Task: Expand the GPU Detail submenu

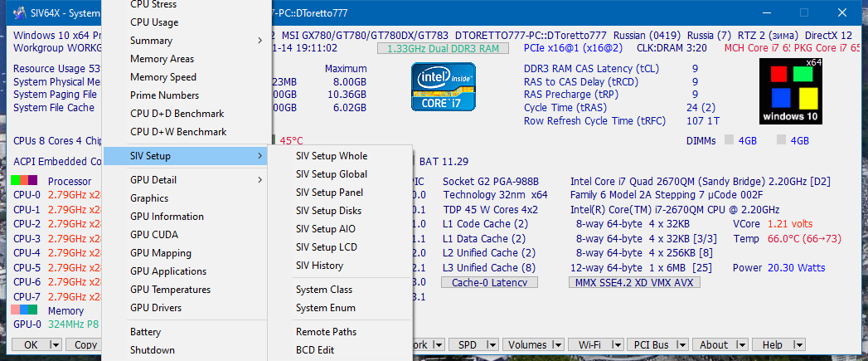Action: point(187,179)
